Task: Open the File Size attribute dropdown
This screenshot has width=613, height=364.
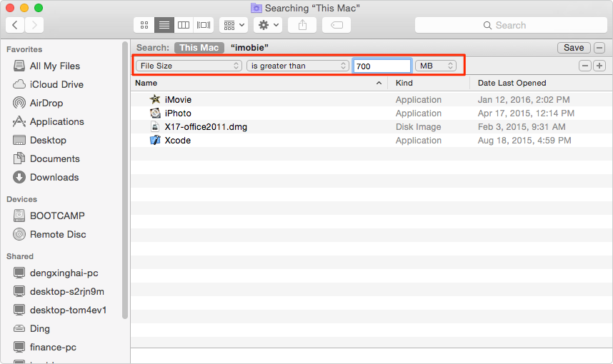Action: 189,66
